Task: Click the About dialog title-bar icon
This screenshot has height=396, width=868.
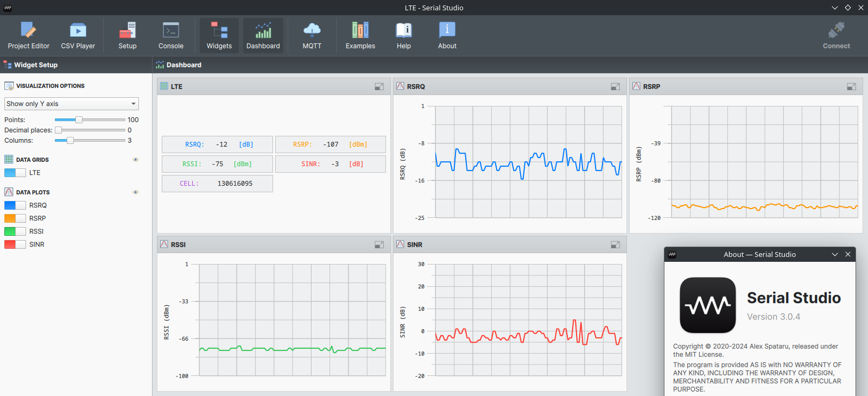Action: pyautogui.click(x=672, y=254)
